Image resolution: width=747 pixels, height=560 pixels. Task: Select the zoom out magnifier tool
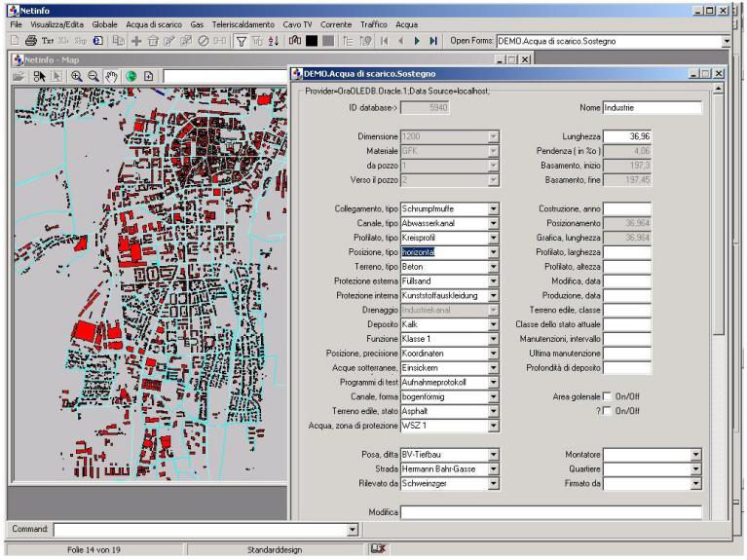93,76
